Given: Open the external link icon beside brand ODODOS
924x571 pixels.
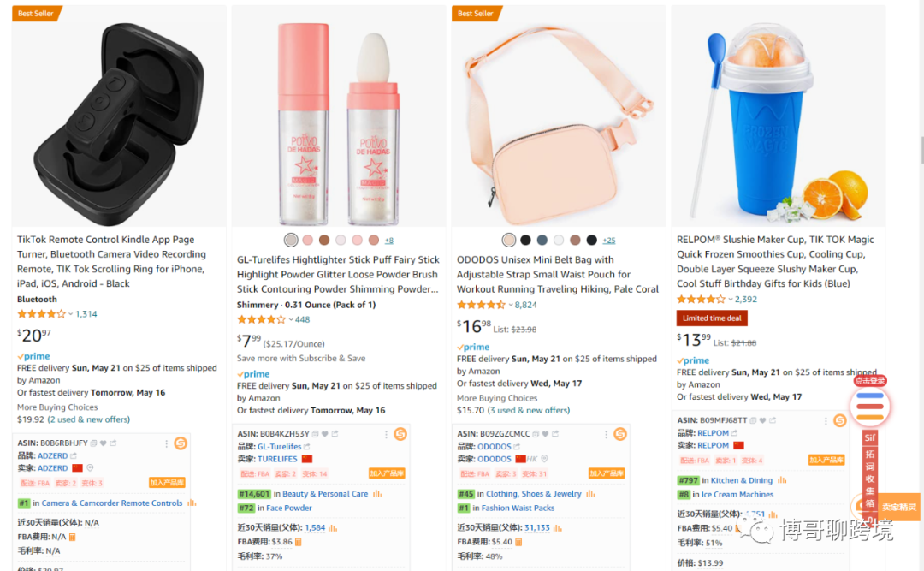Looking at the screenshot, I should tap(517, 447).
